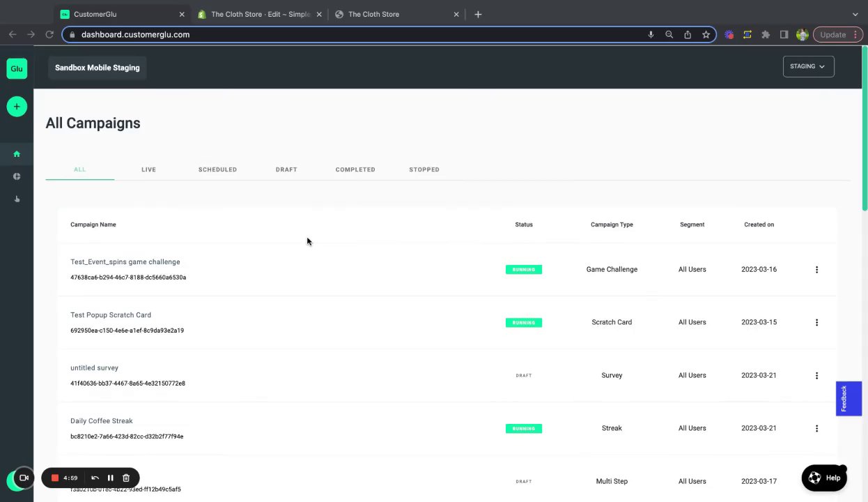Bookmark this page with star icon

pyautogui.click(x=706, y=34)
